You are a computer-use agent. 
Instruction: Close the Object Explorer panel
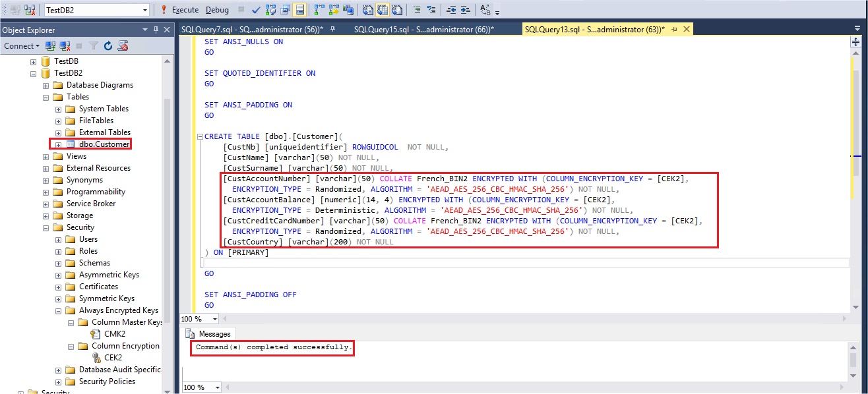167,30
